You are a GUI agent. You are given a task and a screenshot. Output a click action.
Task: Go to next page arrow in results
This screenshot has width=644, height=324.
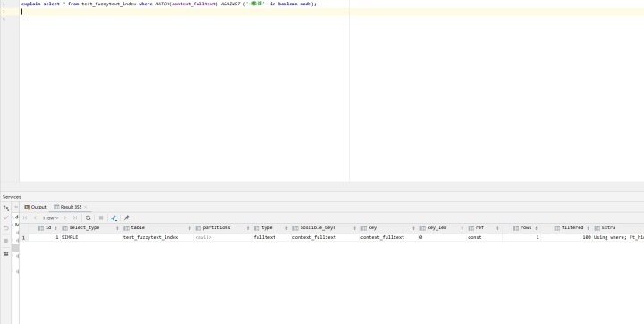click(x=65, y=217)
